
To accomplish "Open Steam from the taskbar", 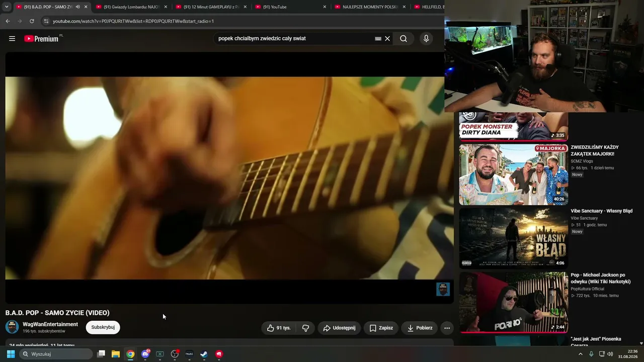I will pyautogui.click(x=204, y=354).
